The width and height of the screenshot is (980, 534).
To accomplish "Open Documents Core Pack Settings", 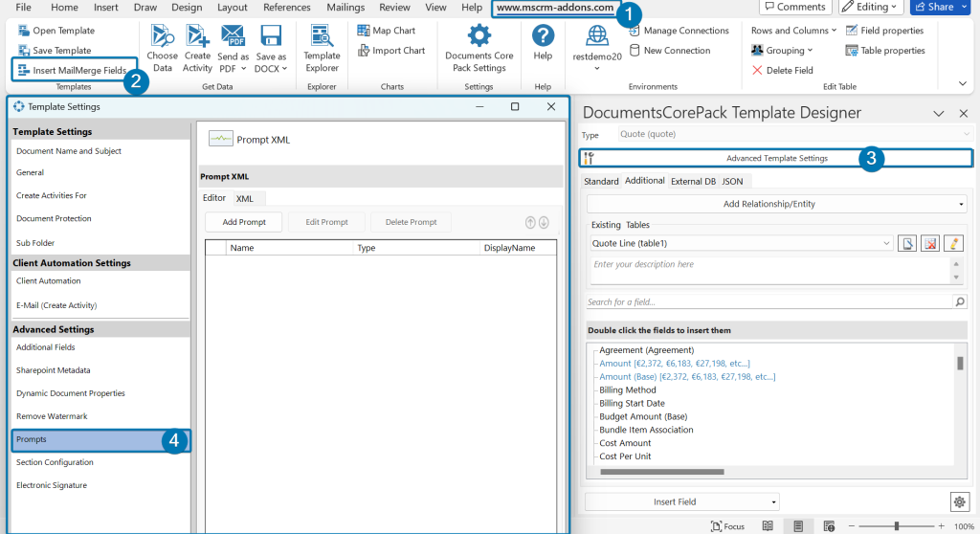I will click(x=479, y=49).
